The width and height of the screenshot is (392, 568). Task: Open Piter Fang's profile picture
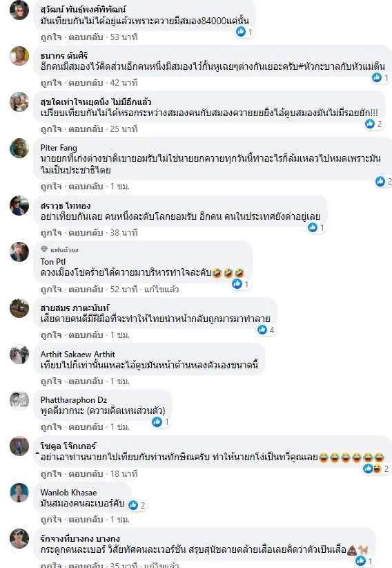coord(19,148)
